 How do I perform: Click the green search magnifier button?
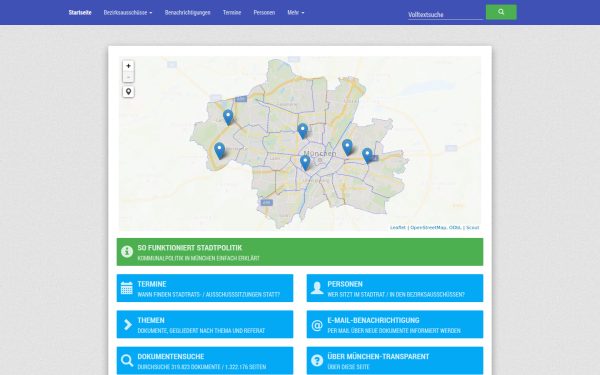click(x=501, y=12)
